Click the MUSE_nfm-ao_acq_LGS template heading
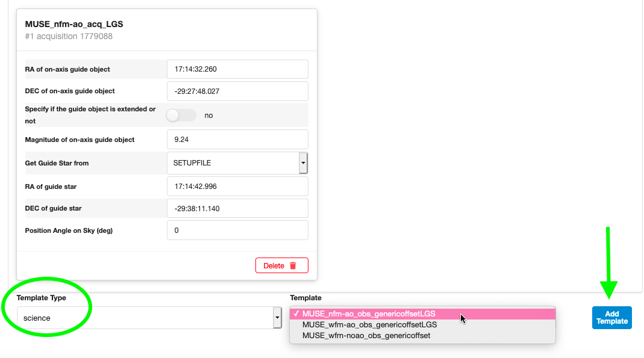This screenshot has height=358, width=644. [x=74, y=24]
